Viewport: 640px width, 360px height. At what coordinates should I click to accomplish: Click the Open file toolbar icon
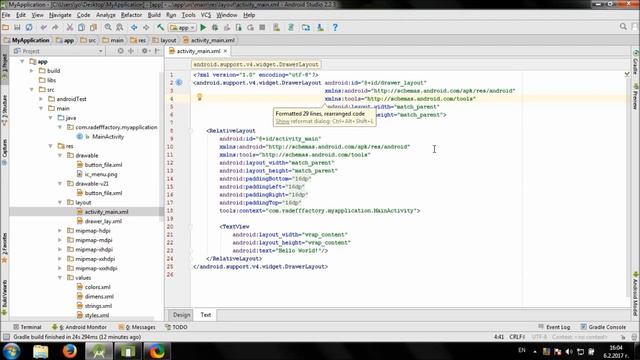tap(6, 27)
